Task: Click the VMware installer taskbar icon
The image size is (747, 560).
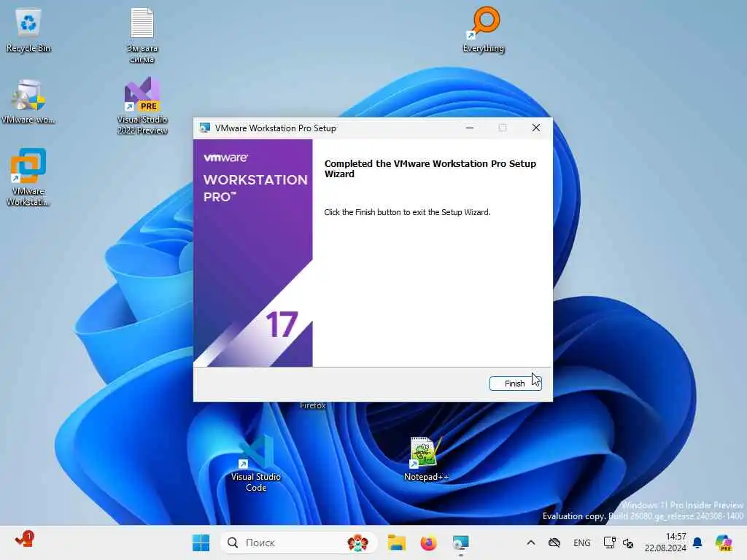Action: pyautogui.click(x=461, y=542)
